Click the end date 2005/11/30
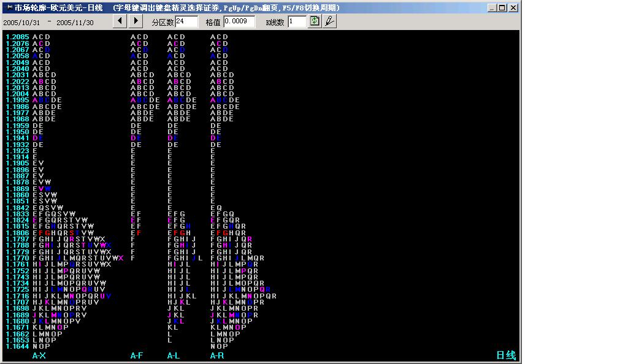This screenshot has width=628, height=364. click(75, 23)
